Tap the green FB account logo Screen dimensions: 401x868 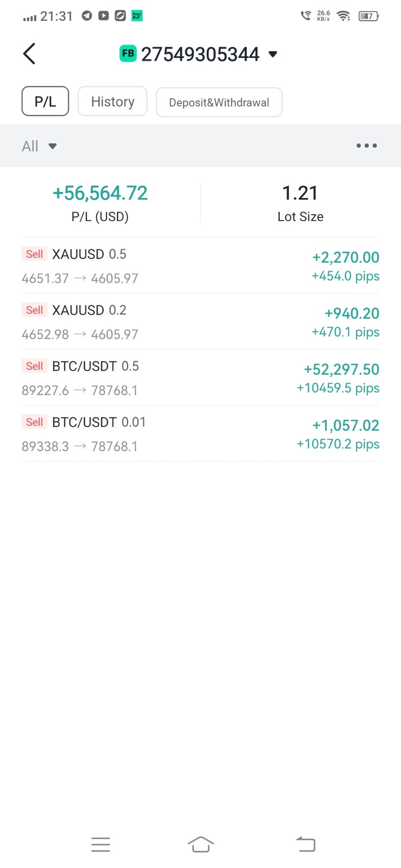click(x=128, y=54)
